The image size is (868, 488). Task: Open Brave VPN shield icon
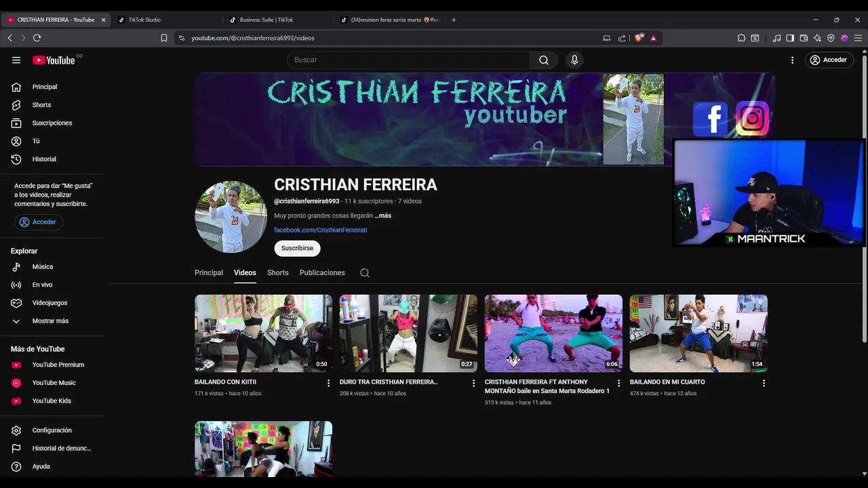tap(831, 38)
